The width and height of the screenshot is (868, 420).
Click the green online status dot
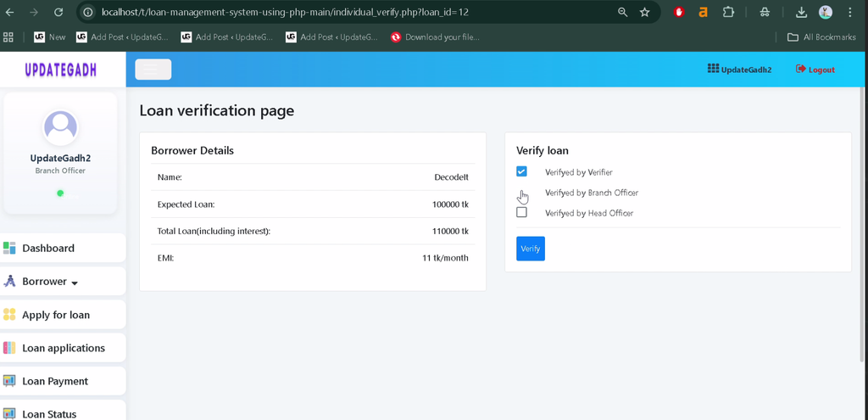[x=60, y=193]
